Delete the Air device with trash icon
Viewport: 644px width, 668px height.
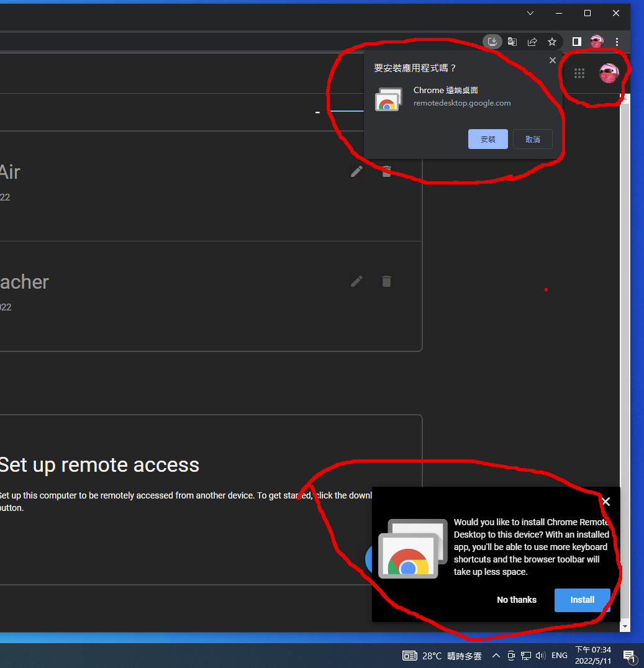pyautogui.click(x=386, y=172)
